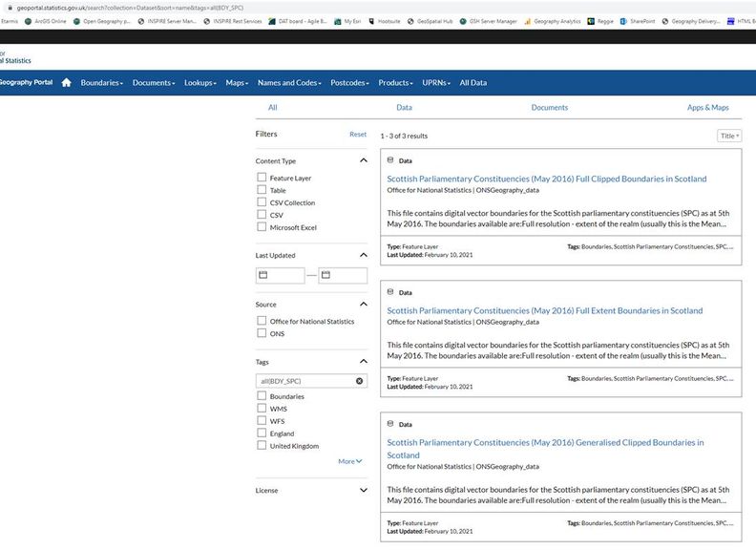Open the end date calendar picker
This screenshot has height=550, width=756.
[325, 275]
